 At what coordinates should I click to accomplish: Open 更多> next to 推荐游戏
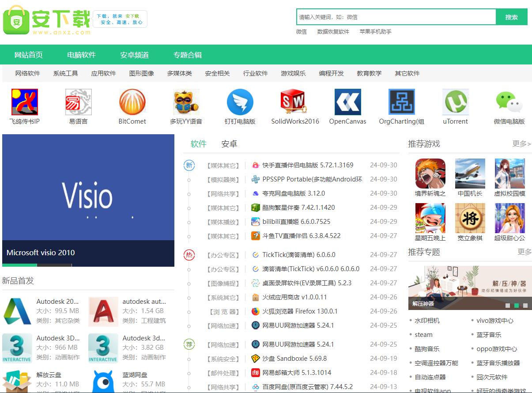pyautogui.click(x=522, y=144)
